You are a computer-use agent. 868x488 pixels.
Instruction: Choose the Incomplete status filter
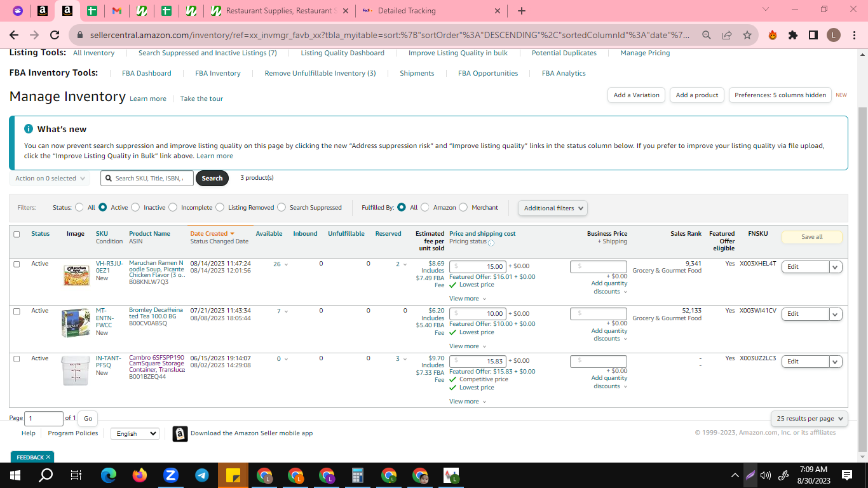[173, 207]
